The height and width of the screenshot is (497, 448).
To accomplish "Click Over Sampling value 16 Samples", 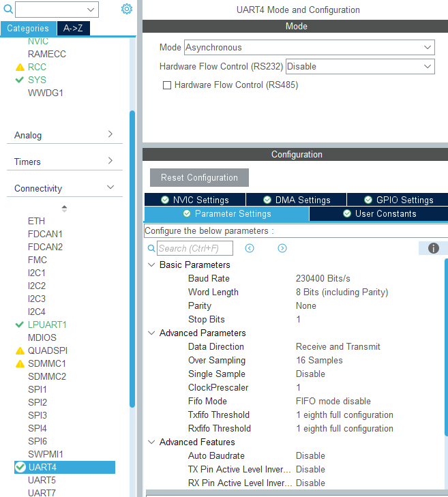I will click(x=319, y=361).
